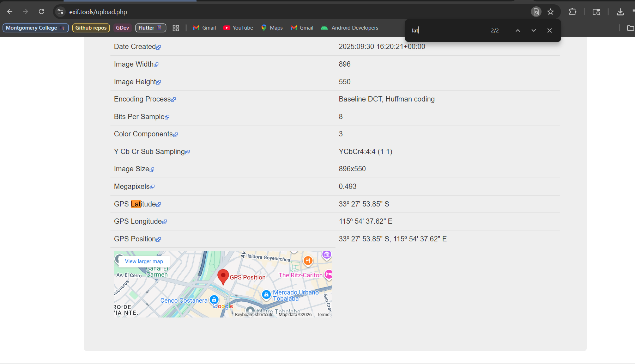Viewport: 635px width, 364px height.
Task: Open the GPS Position tag link icon
Action: pos(159,240)
